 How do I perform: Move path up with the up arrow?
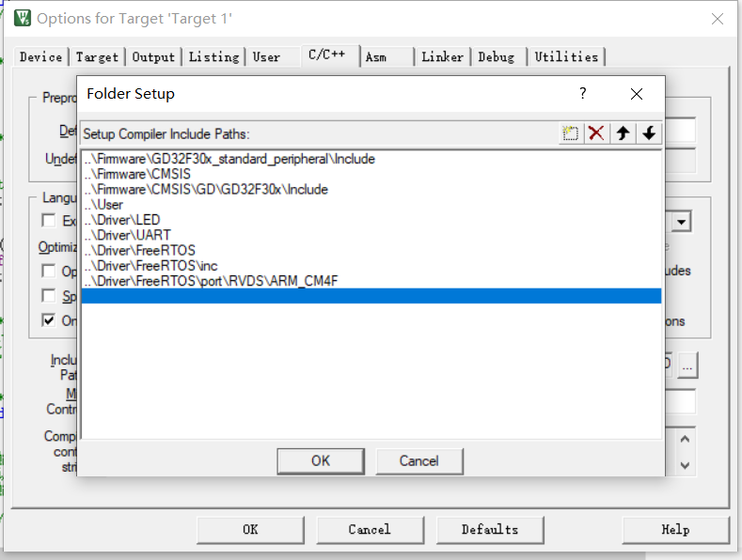coord(623,133)
